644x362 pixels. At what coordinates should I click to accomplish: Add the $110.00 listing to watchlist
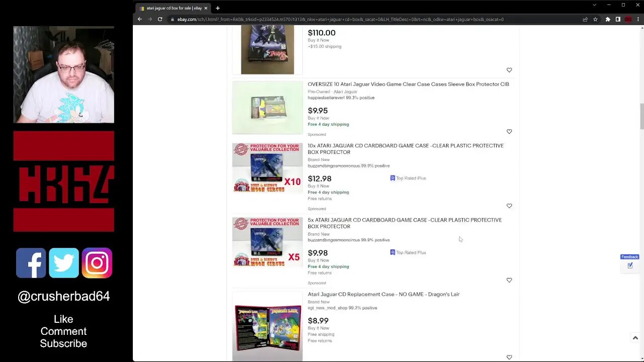tap(509, 70)
